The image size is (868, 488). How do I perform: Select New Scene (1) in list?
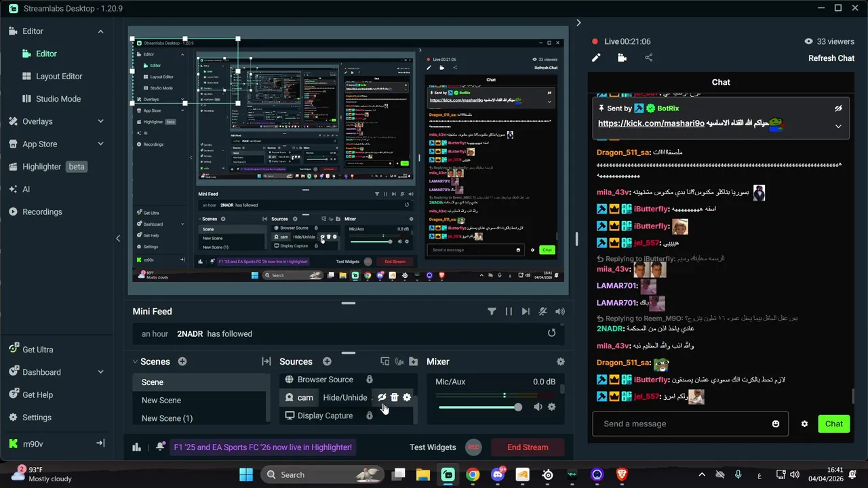(x=199, y=418)
